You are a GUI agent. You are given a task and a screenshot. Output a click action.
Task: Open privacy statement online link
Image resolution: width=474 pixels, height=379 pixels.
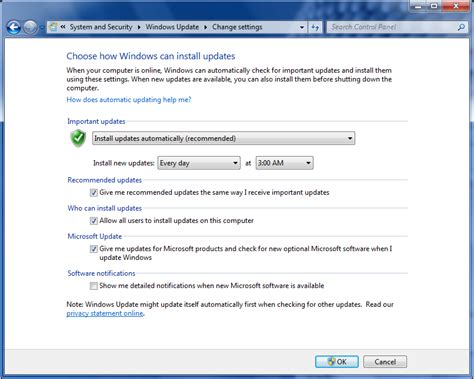(105, 314)
